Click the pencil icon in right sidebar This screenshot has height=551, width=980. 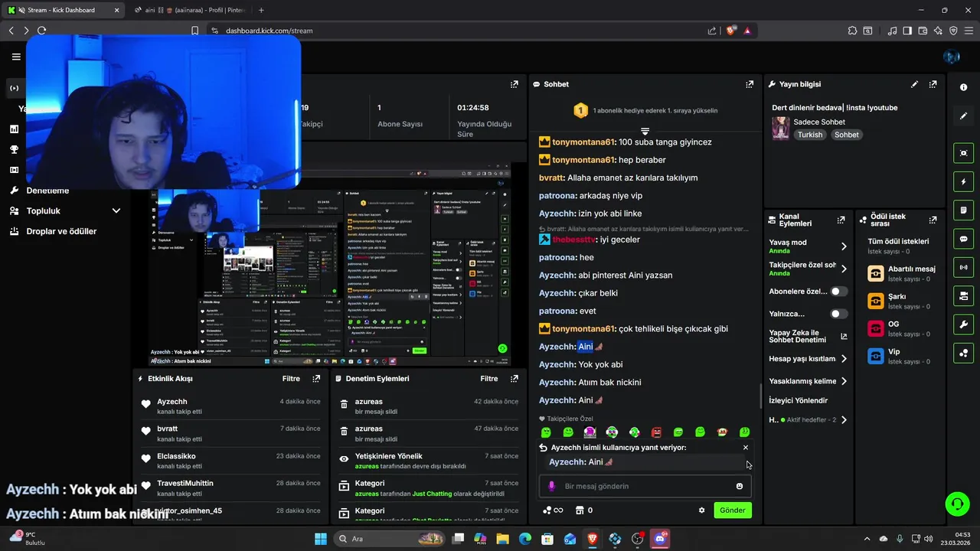click(x=963, y=116)
